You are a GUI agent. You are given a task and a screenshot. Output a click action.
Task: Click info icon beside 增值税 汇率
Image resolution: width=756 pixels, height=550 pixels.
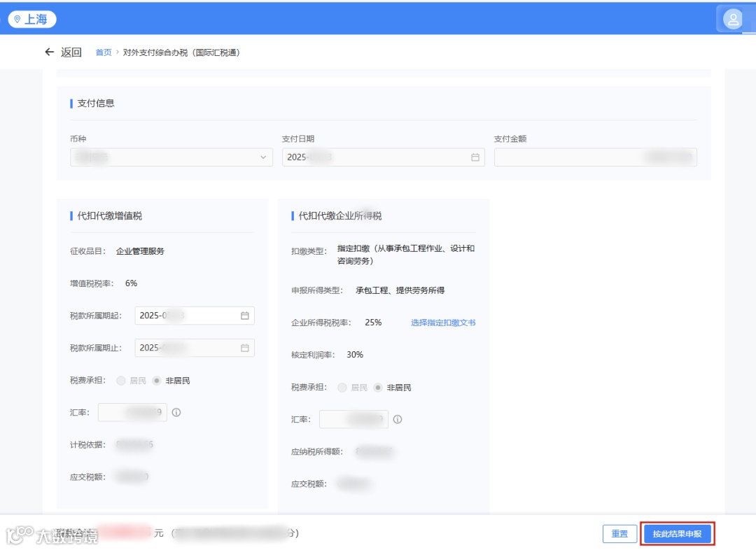click(176, 413)
